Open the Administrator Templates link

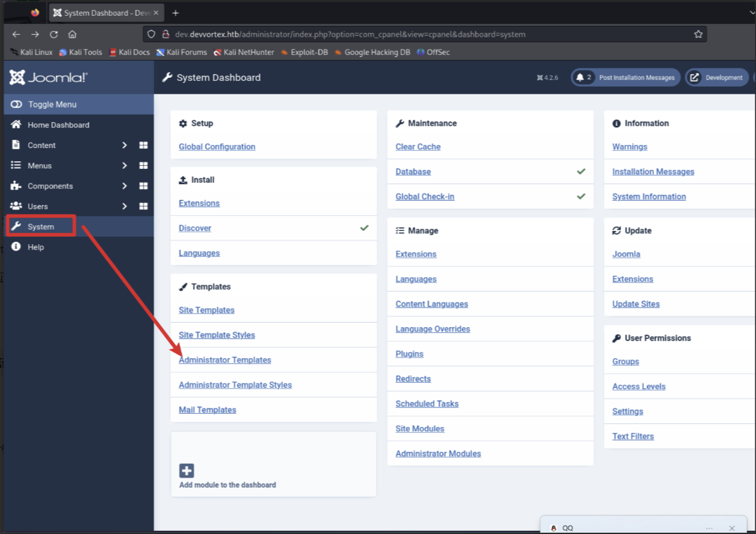click(225, 360)
